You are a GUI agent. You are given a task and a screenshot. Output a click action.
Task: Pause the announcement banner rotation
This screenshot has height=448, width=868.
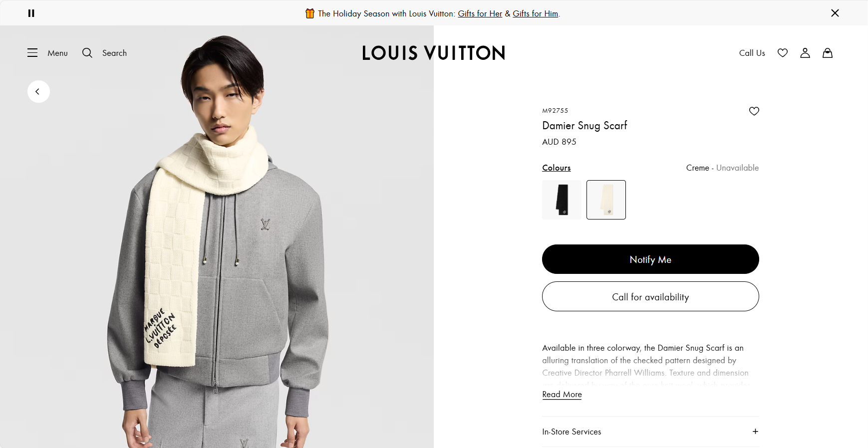(x=31, y=13)
